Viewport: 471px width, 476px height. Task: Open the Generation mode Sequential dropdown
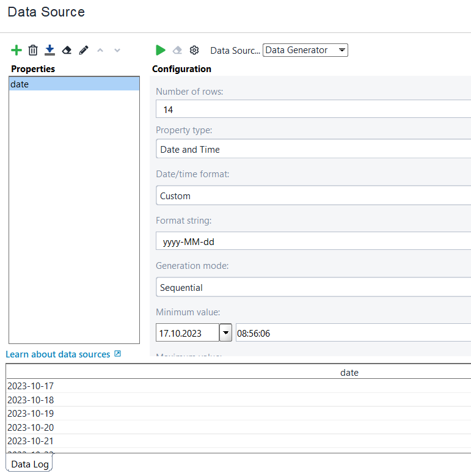coord(313,287)
